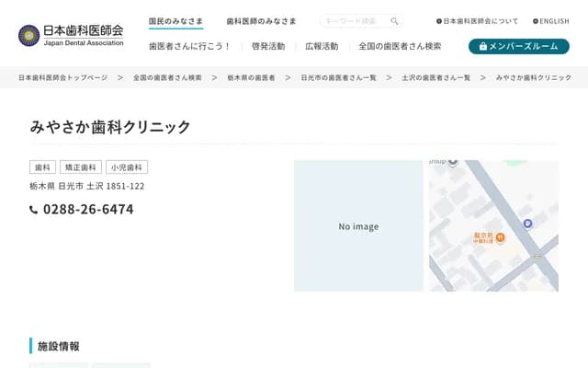Click the orange restaurant pin on map
Image resolution: width=588 pixels, height=368 pixels.
click(x=500, y=237)
